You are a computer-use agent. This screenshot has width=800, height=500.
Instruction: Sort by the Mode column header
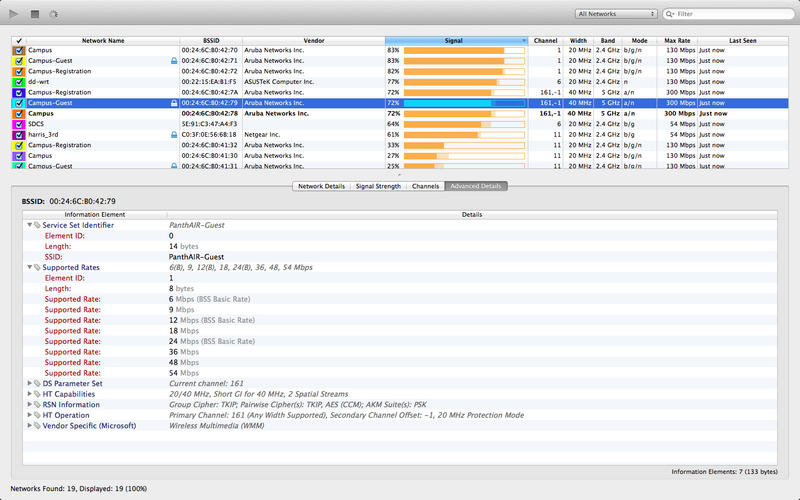coord(639,41)
